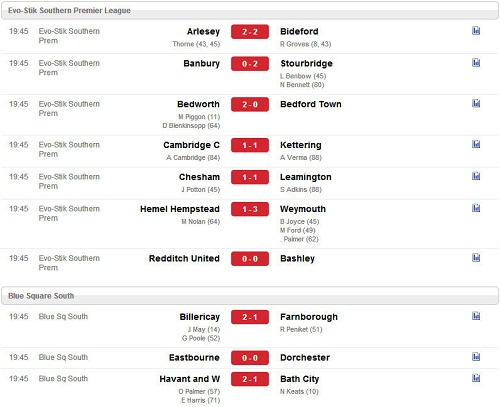Open stats icon for Redditch United vs Bashley
This screenshot has height=407, width=500.
coord(476,257)
